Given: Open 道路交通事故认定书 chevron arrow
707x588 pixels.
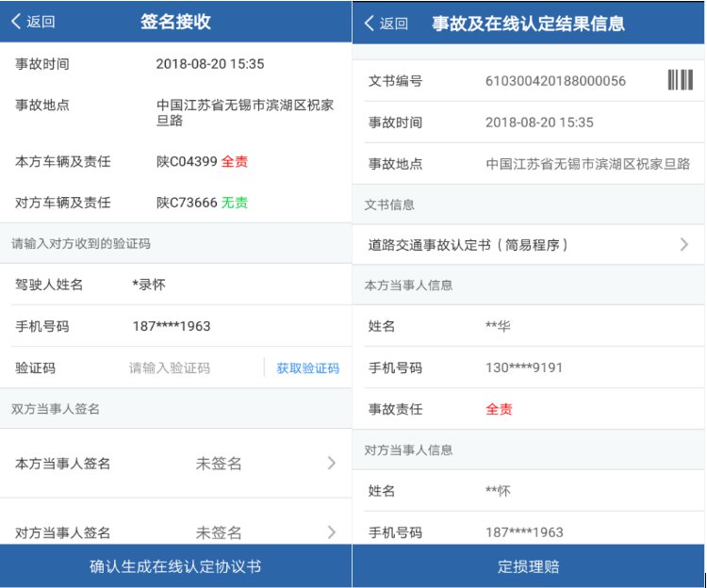Looking at the screenshot, I should [684, 245].
